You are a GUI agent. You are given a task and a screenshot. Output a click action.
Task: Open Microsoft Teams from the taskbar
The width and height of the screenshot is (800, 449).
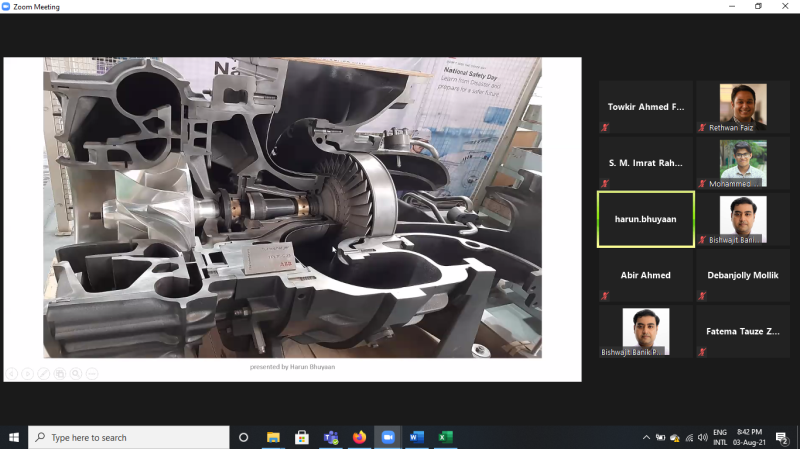(330, 437)
